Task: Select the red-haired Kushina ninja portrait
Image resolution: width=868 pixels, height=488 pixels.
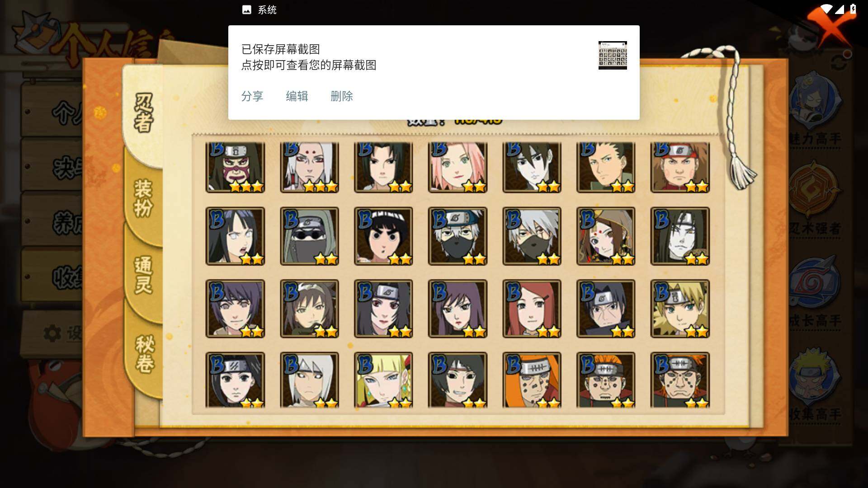Action: 532,309
